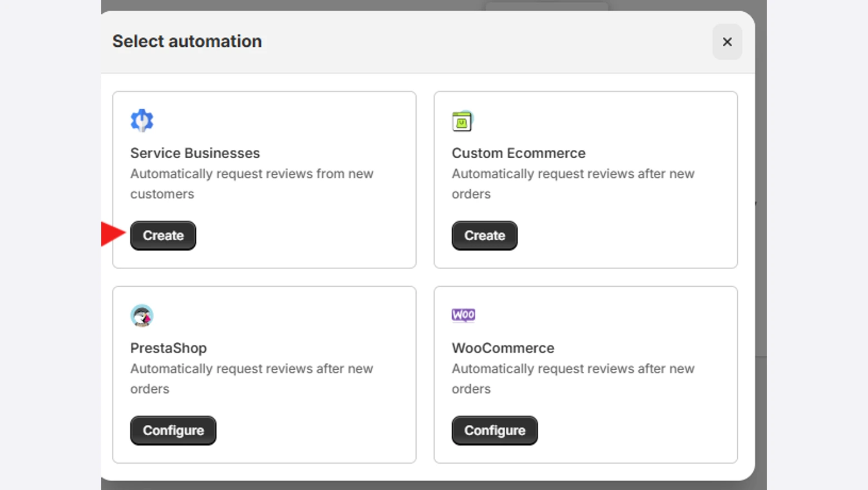Image resolution: width=868 pixels, height=490 pixels.
Task: Click the Custom Ecommerce storefront icon
Action: coord(462,121)
